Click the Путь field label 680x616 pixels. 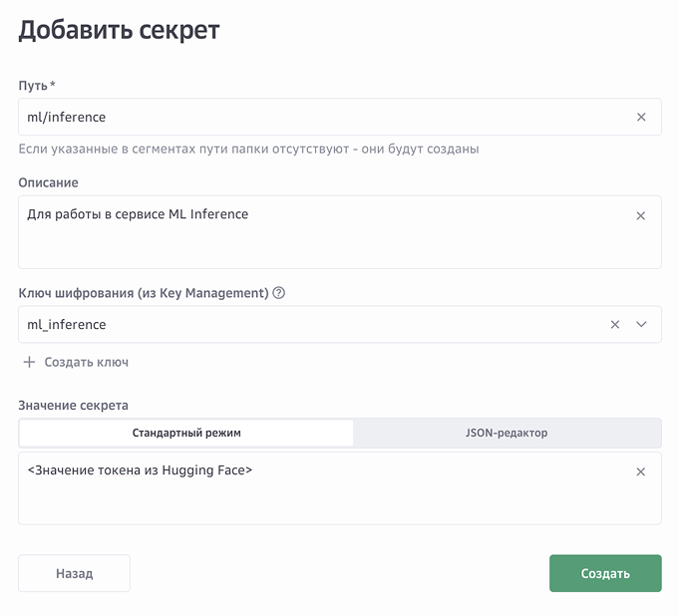tap(36, 86)
